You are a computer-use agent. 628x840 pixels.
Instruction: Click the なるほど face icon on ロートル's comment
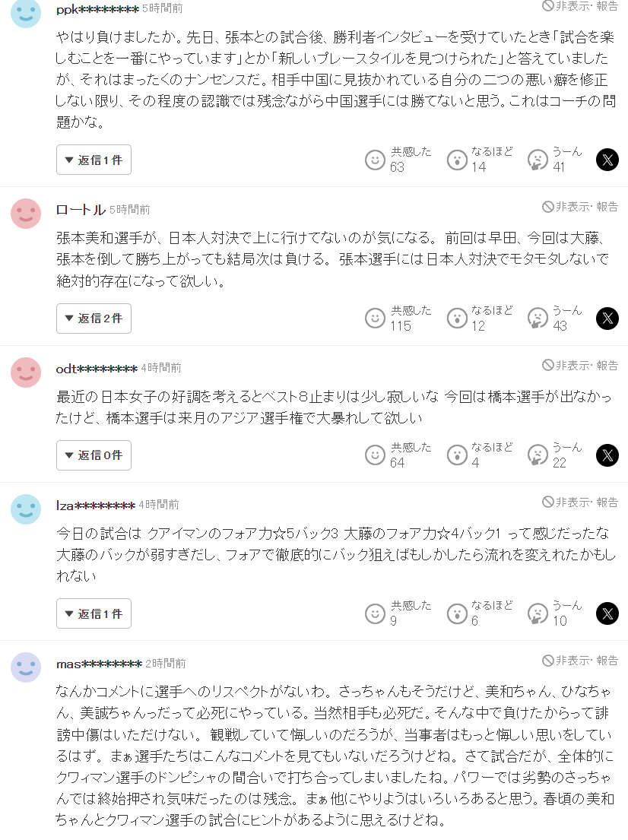click(457, 318)
